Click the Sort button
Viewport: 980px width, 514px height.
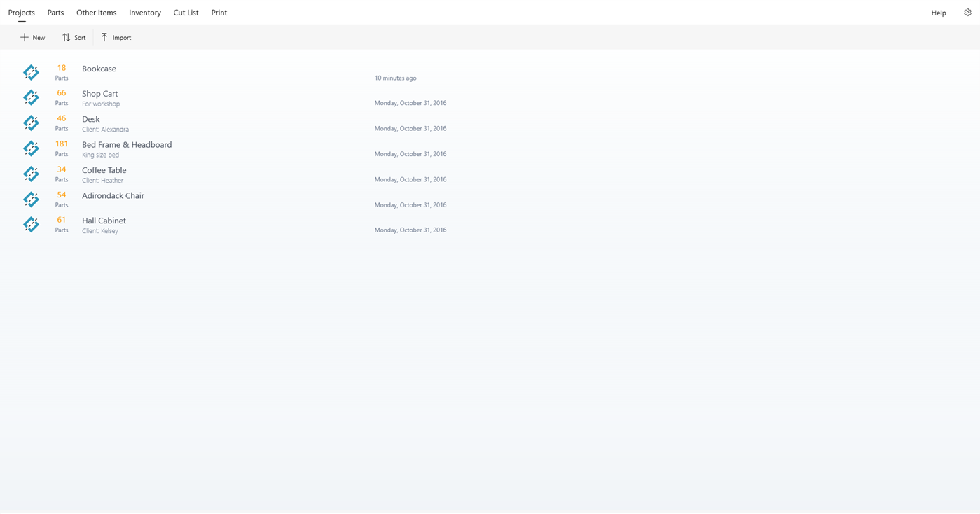74,37
